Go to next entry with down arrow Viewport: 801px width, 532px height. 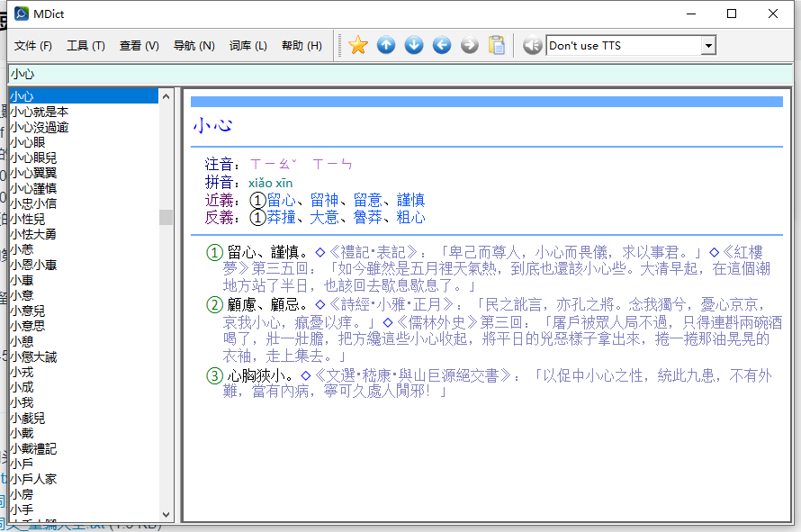(414, 45)
